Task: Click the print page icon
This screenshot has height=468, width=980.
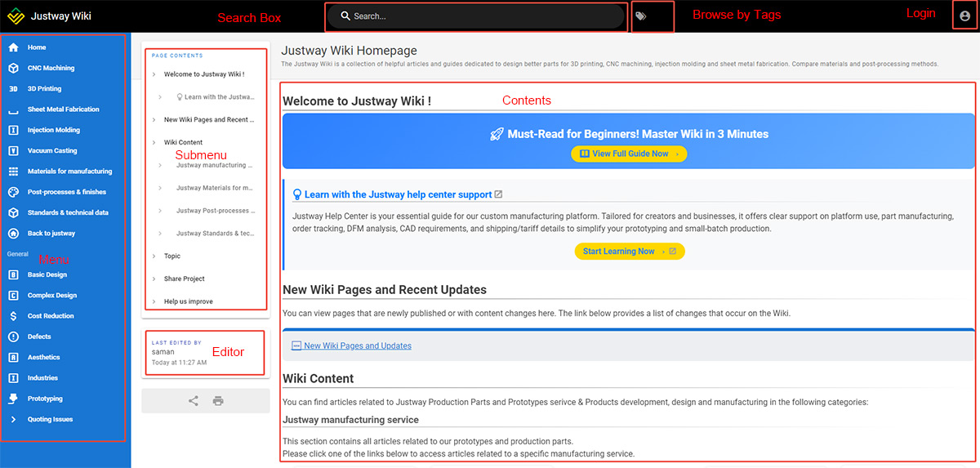Action: coord(218,401)
